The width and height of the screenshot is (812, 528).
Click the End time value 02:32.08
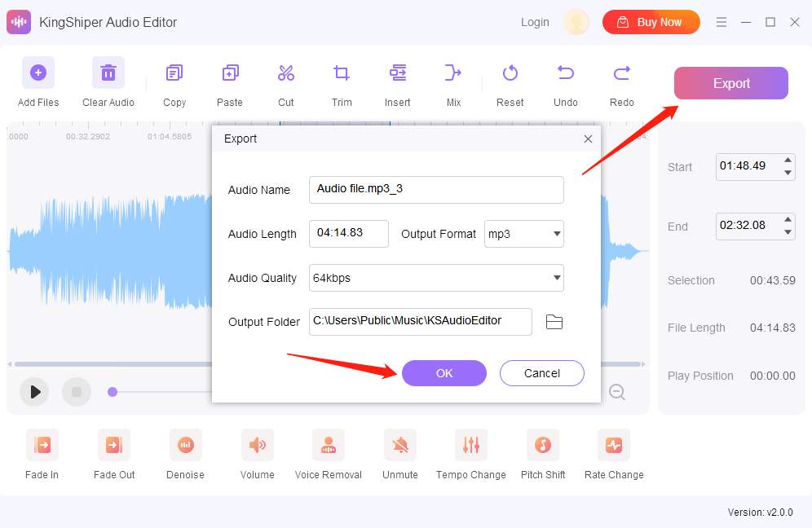743,225
